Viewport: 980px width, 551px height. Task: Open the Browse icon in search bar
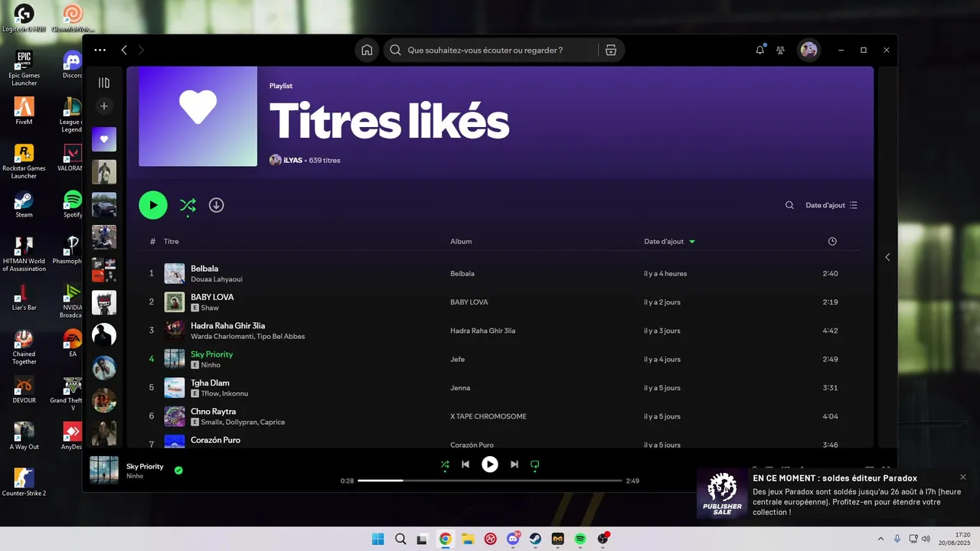coord(610,50)
